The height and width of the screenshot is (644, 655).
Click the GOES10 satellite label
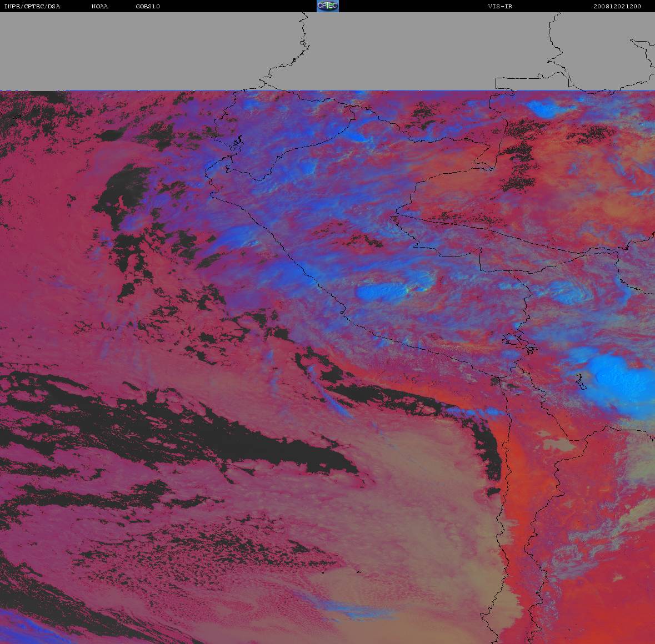tap(148, 7)
